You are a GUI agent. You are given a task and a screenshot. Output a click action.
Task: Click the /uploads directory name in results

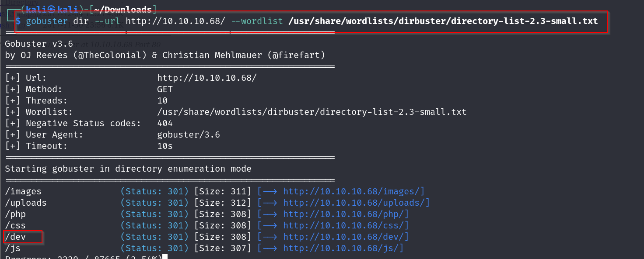point(26,203)
